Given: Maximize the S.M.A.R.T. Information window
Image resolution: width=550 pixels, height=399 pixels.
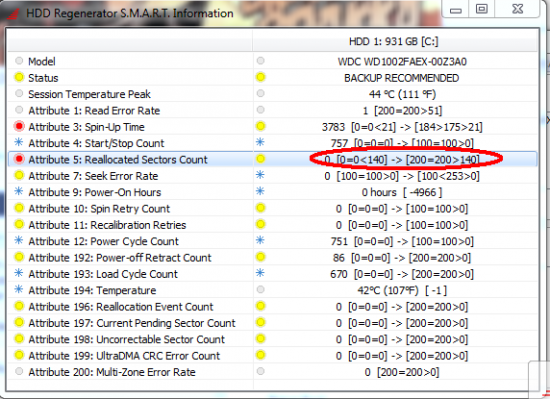Looking at the screenshot, I should point(482,9).
